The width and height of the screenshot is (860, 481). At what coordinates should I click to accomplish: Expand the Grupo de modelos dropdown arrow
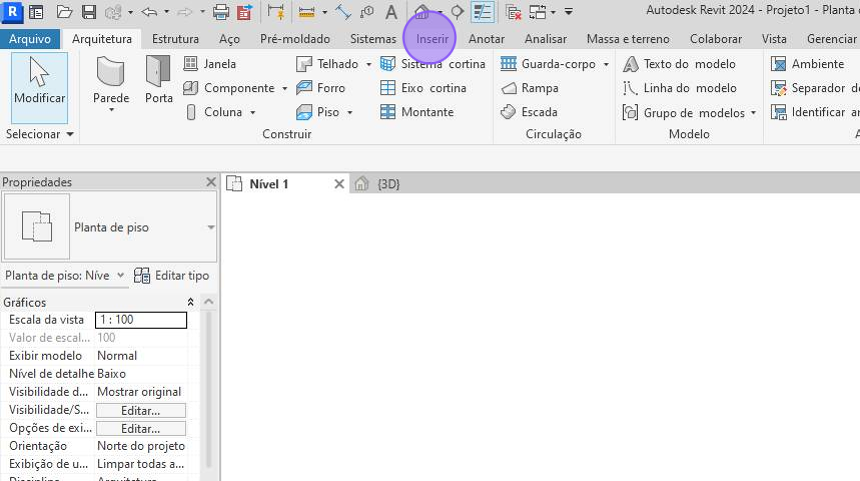pos(754,113)
